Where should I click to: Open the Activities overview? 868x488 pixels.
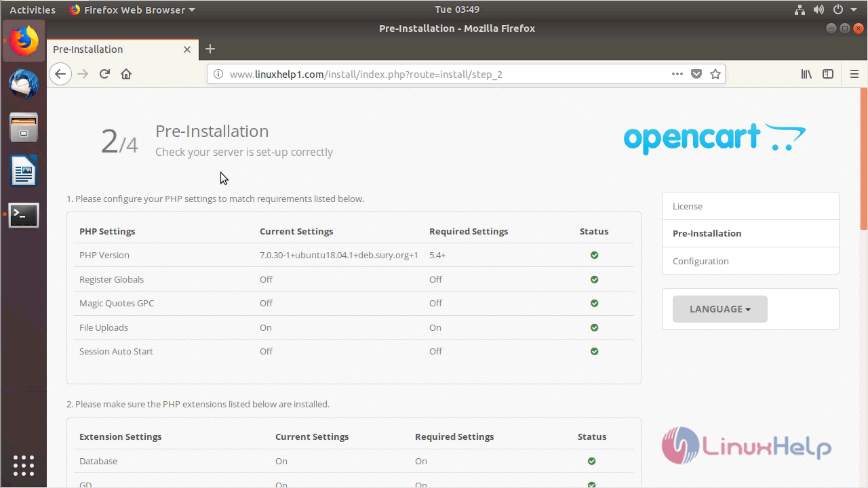pyautogui.click(x=33, y=9)
